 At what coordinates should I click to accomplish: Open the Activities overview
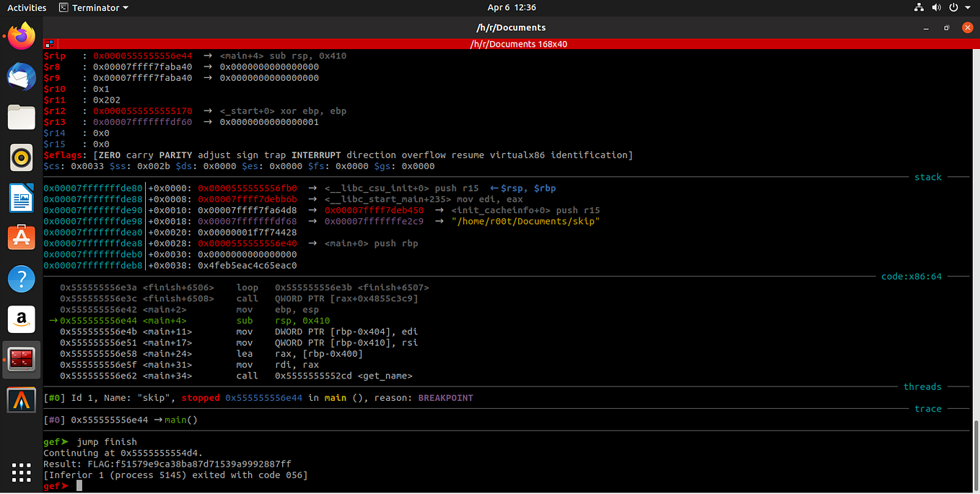click(26, 7)
